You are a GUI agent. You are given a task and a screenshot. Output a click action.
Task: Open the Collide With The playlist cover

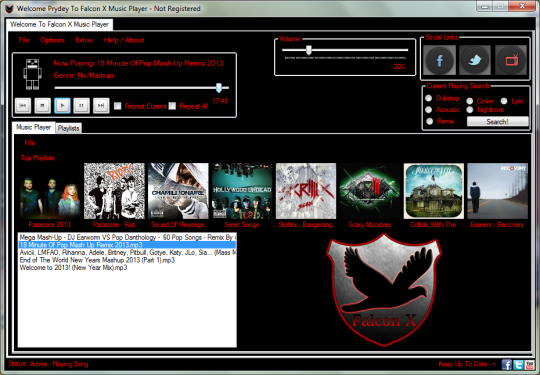tap(434, 191)
